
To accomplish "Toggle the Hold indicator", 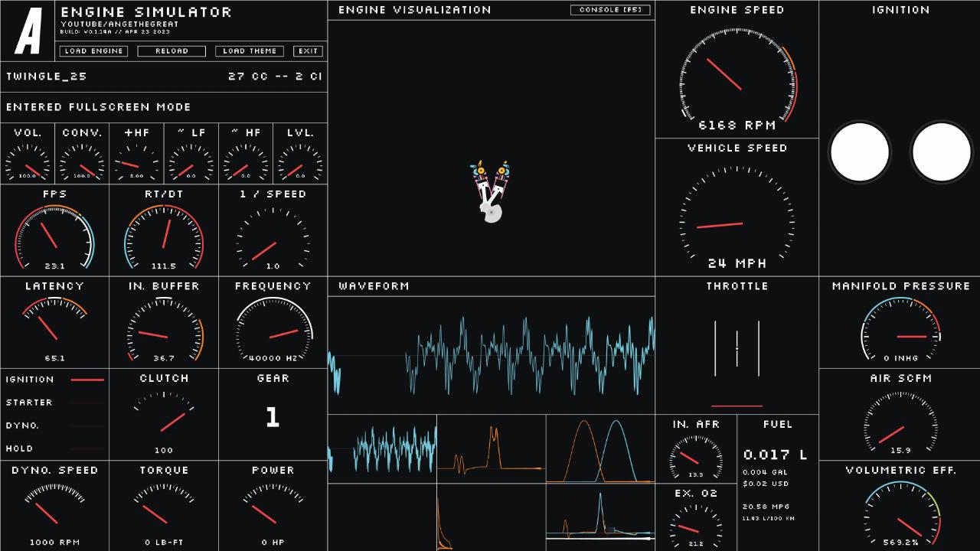I will pyautogui.click(x=87, y=448).
